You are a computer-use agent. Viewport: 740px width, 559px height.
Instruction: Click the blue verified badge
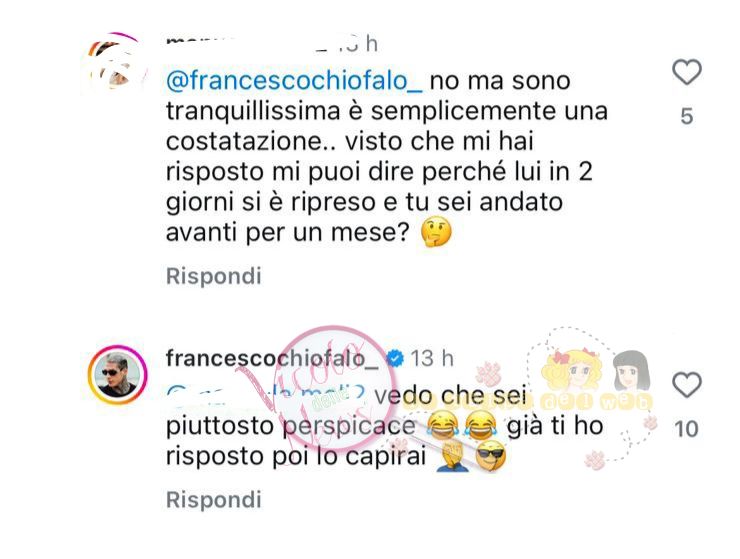coord(395,359)
